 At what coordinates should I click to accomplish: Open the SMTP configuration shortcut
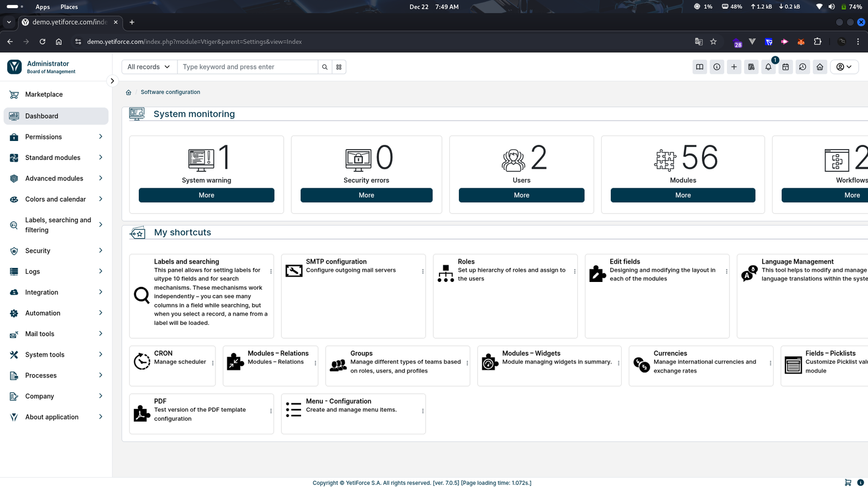point(336,262)
